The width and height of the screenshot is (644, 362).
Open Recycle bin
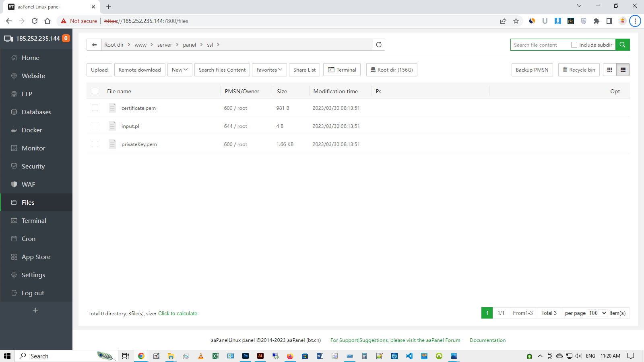579,70
